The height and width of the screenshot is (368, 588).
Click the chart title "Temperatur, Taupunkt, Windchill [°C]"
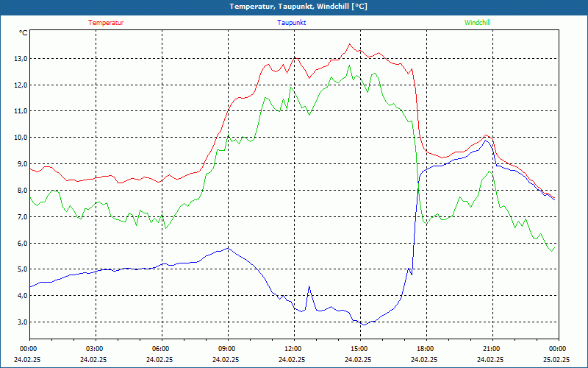tap(298, 7)
